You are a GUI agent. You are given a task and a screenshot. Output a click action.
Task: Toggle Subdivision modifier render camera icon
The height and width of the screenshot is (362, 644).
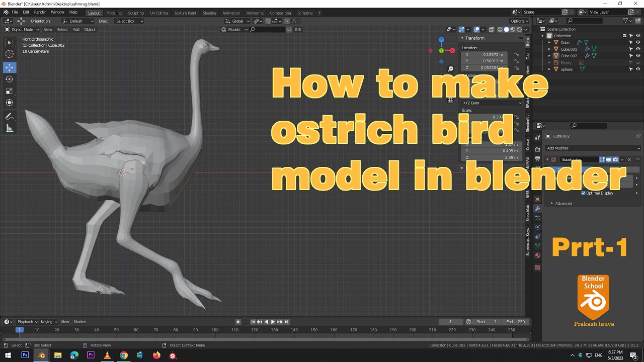(x=615, y=159)
